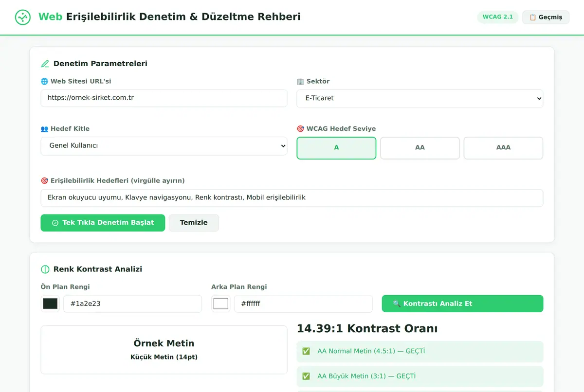Click AA Normal Metin (4.5:1) — GEÇTİ text
This screenshot has height=392, width=584.
click(x=371, y=351)
